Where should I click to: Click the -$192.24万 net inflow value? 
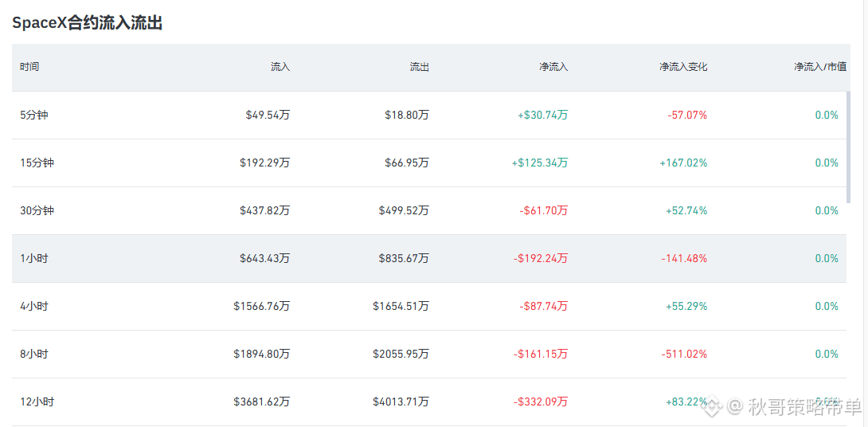coord(540,259)
